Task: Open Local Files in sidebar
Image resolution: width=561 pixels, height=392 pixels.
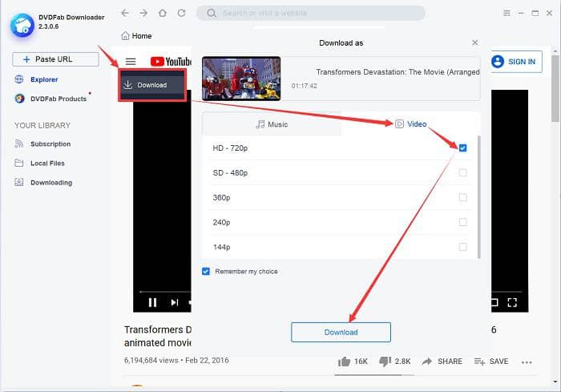Action: pos(47,164)
